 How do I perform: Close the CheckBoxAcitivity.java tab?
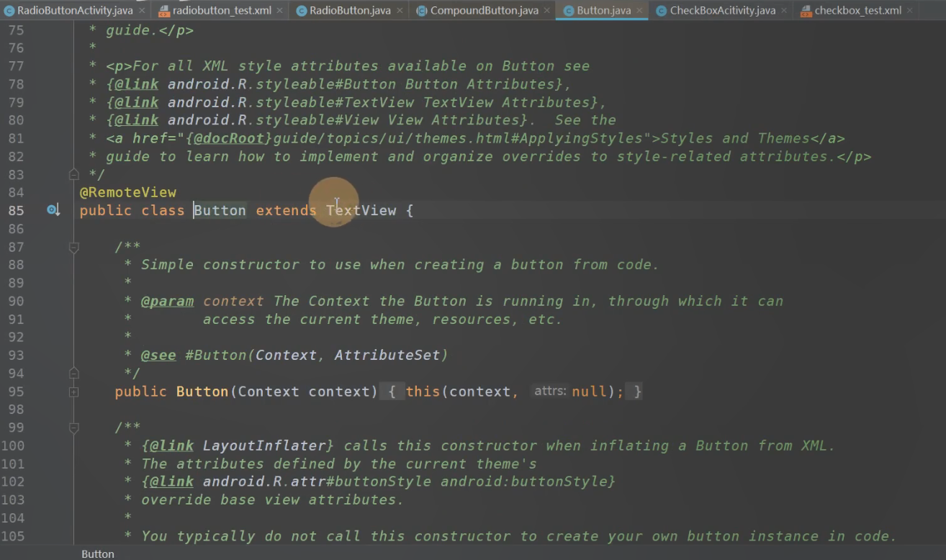[x=784, y=11]
